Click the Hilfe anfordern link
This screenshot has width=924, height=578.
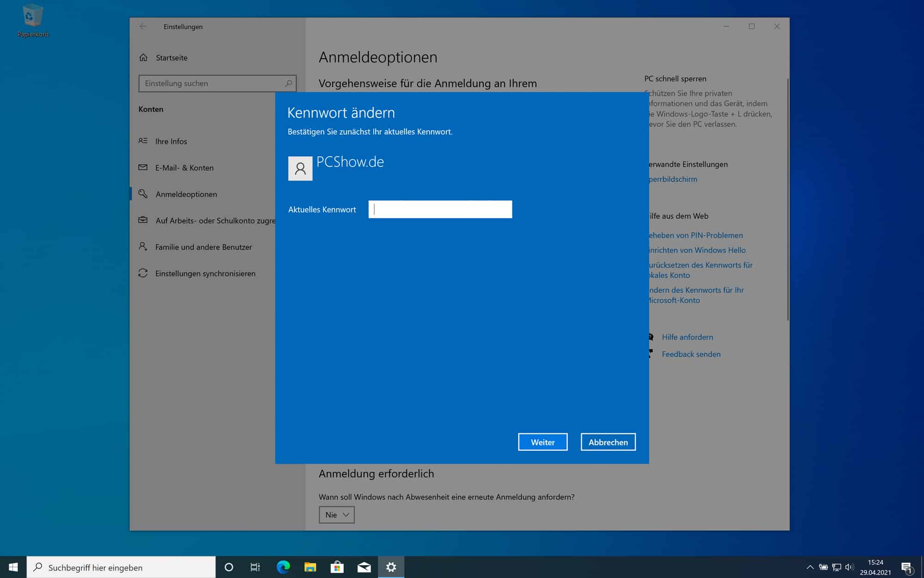[687, 337]
